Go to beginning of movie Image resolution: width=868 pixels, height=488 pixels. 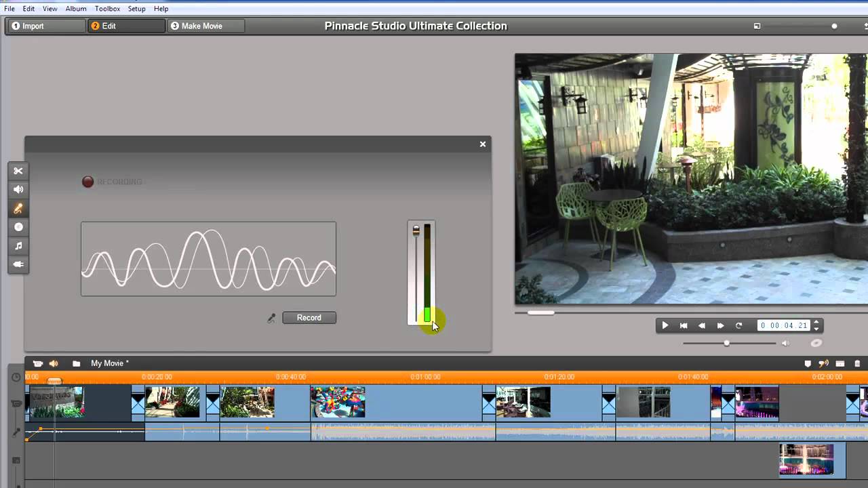684,325
